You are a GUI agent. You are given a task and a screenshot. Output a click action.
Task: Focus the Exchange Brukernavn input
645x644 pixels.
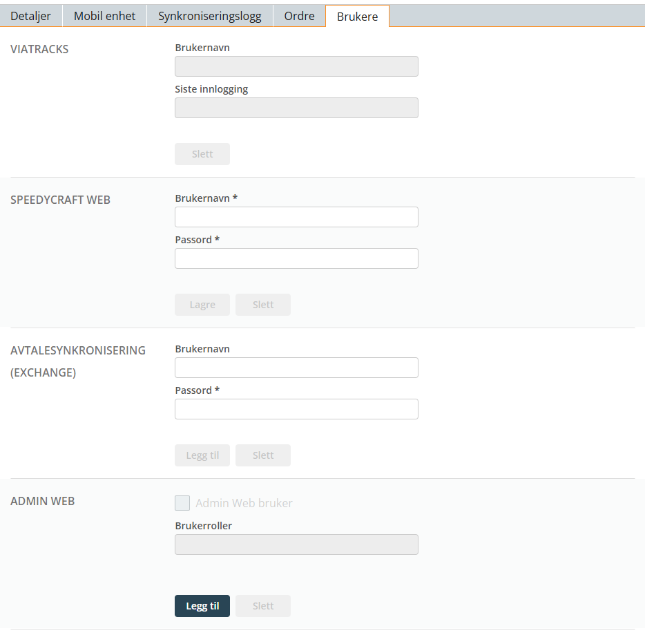pyautogui.click(x=296, y=368)
